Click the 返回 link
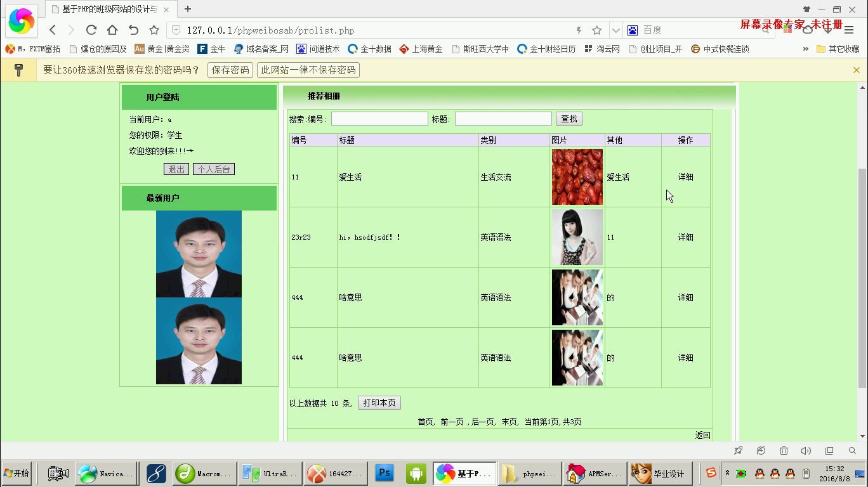 click(x=702, y=435)
